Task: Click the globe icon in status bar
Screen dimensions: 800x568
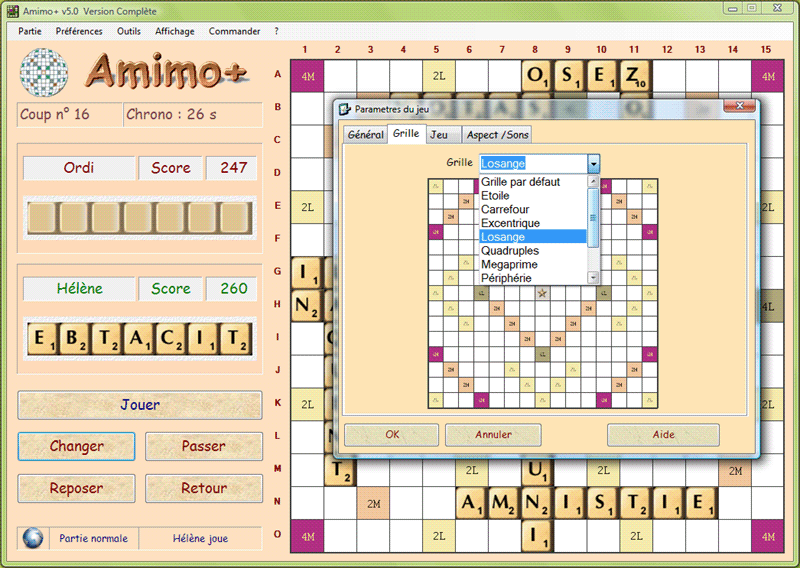Action: tap(33, 538)
